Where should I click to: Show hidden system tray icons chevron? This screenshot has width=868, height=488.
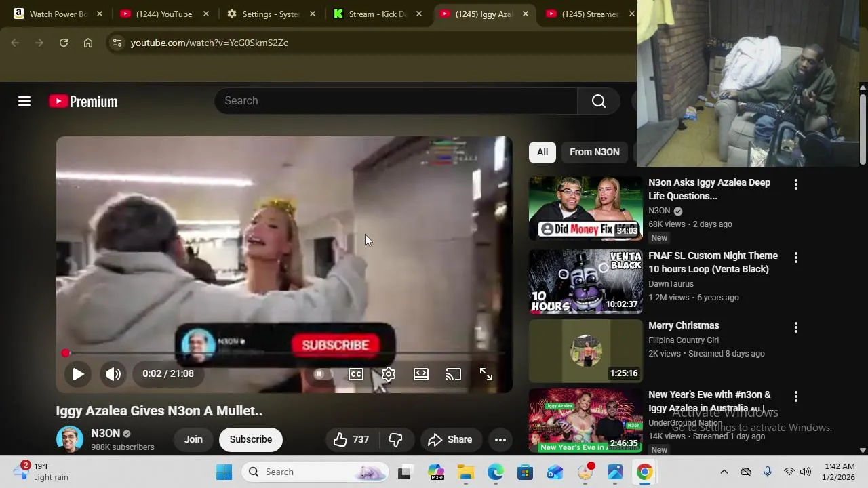tap(724, 472)
